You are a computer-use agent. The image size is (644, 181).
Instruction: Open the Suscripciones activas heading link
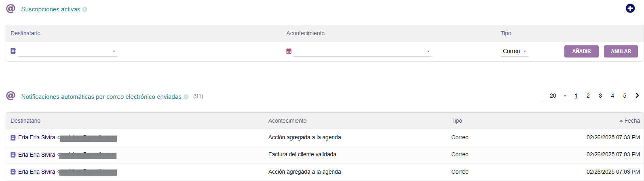pos(51,9)
